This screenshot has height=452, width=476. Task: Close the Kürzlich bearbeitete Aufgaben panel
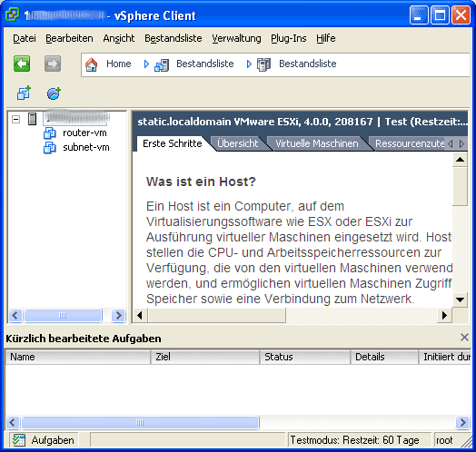click(464, 338)
